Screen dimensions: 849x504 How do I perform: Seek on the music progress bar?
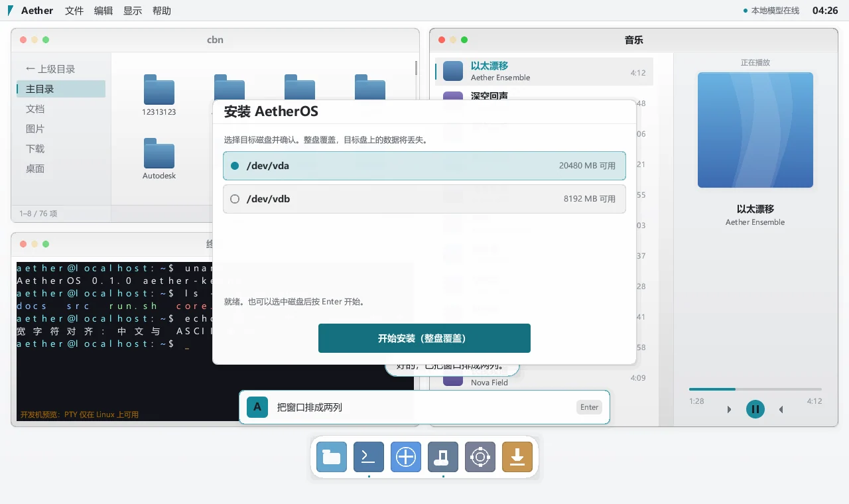tap(755, 389)
